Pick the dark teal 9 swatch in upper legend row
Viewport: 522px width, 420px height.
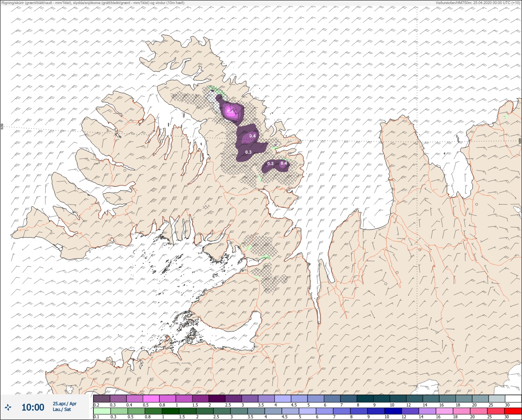[382, 398]
